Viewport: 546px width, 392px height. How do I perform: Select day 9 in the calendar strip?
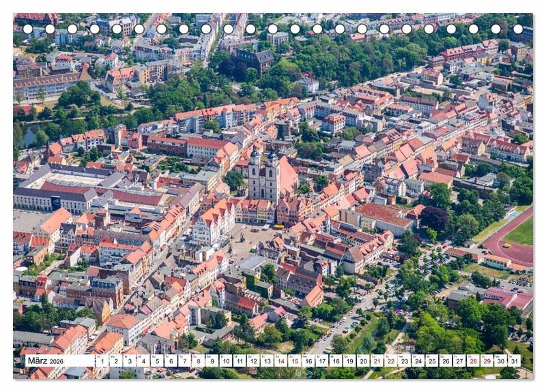click(x=212, y=361)
